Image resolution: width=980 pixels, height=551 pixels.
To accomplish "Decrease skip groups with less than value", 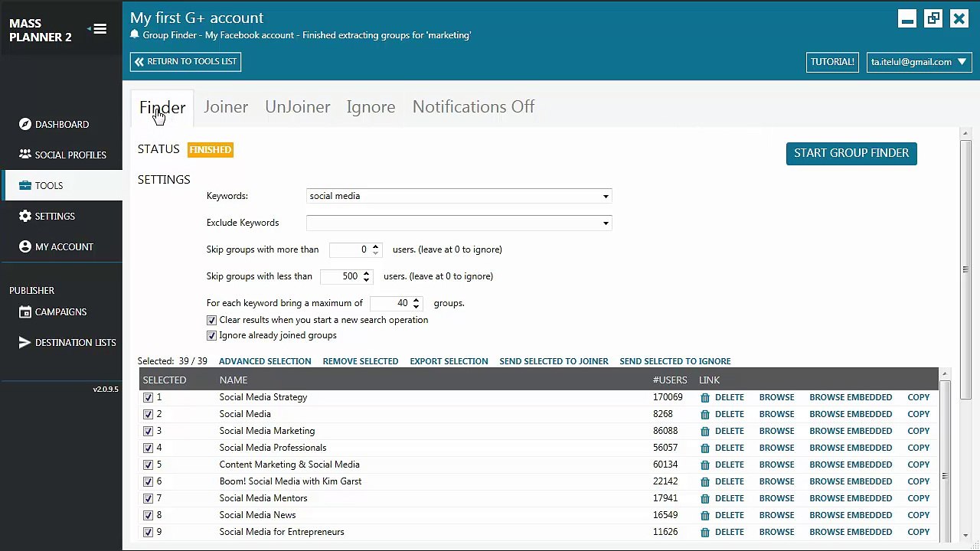I will [x=366, y=279].
